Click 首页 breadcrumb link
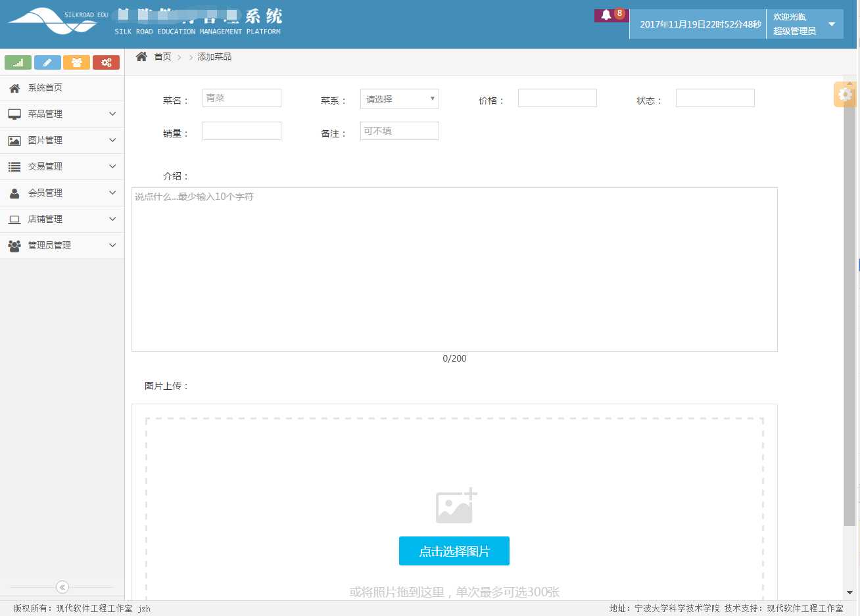The image size is (860, 616). (162, 57)
